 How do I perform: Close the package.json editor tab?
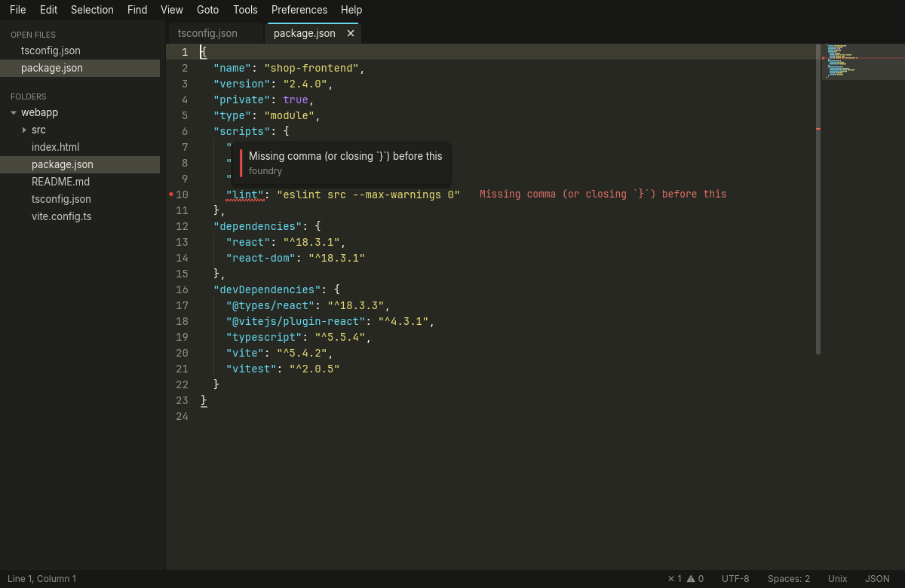351,33
